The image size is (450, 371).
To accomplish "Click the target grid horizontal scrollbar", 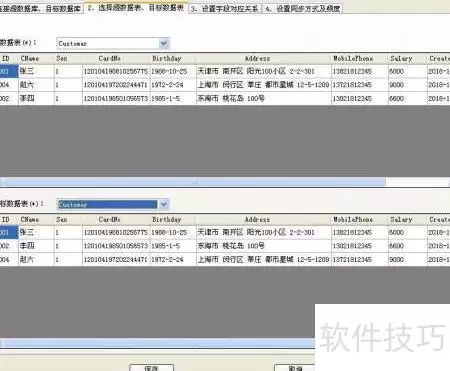I will 157,343.
